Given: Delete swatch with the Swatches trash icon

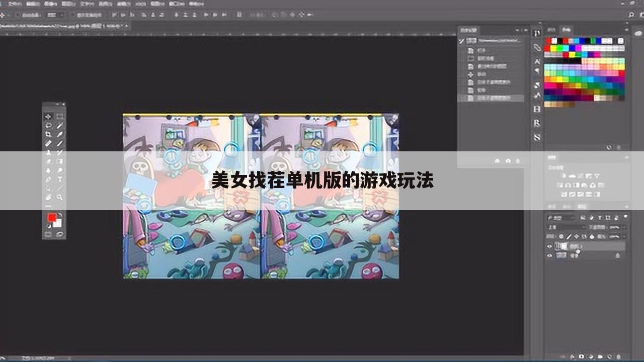Looking at the screenshot, I should tap(618, 147).
